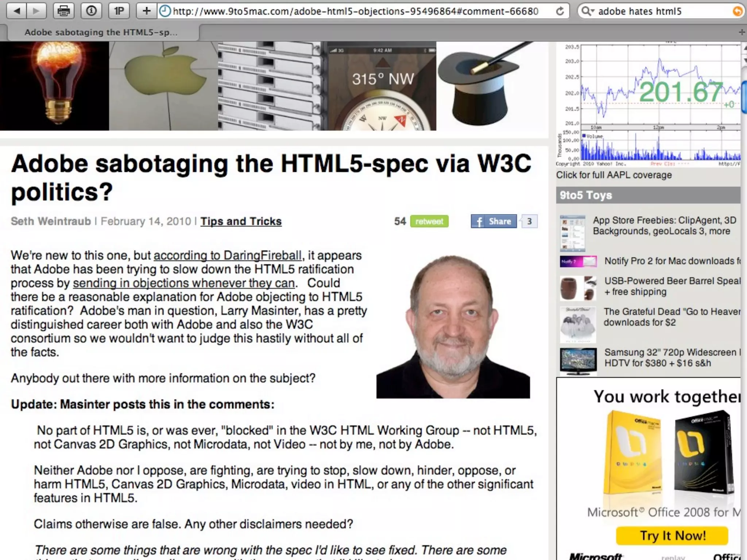Viewport: 747px width, 560px height.
Task: Open a new tab with the tab bar plus
Action: pos(741,32)
